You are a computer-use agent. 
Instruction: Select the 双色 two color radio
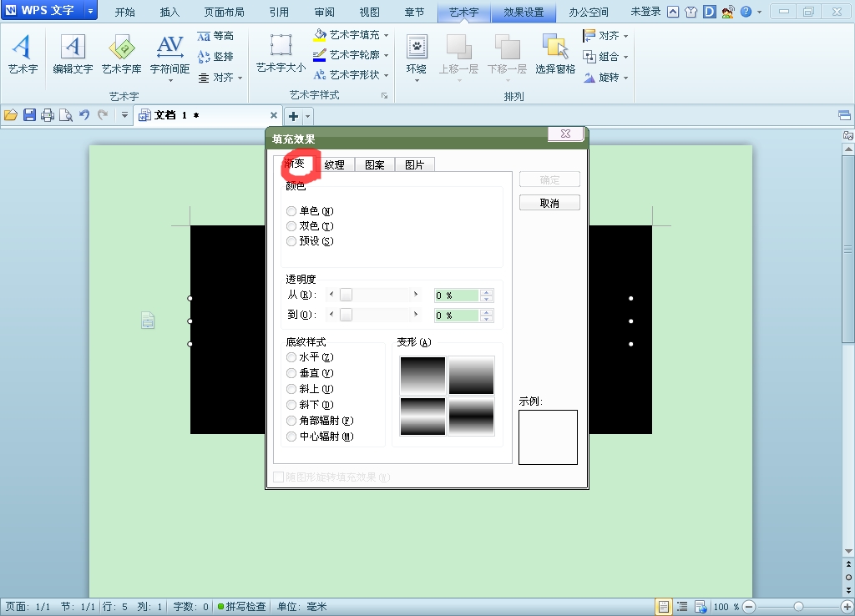(291, 225)
